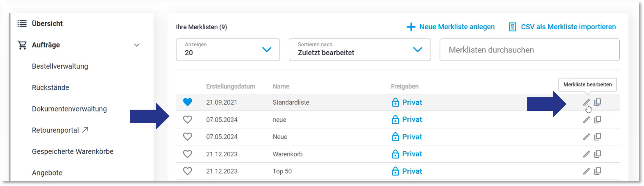This screenshot has height=186, width=644.
Task: Copy the Standardliste watchlist
Action: [598, 102]
